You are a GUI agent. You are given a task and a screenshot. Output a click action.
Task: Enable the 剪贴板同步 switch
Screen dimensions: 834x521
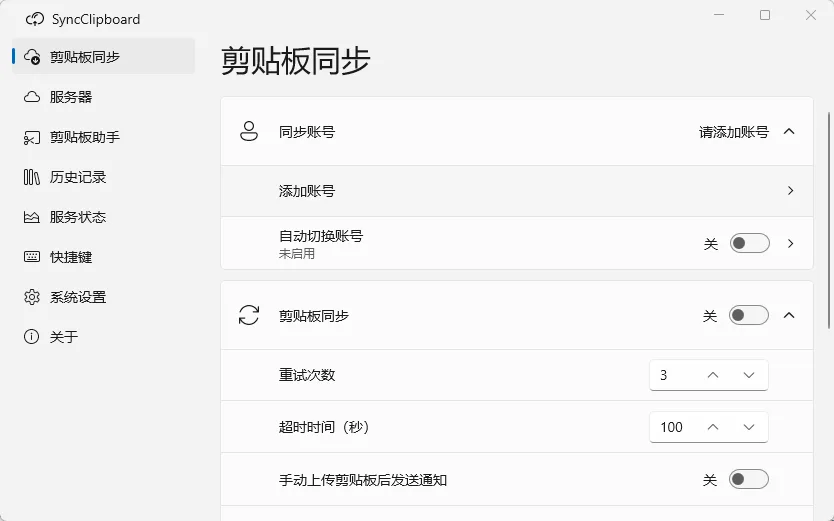click(749, 315)
